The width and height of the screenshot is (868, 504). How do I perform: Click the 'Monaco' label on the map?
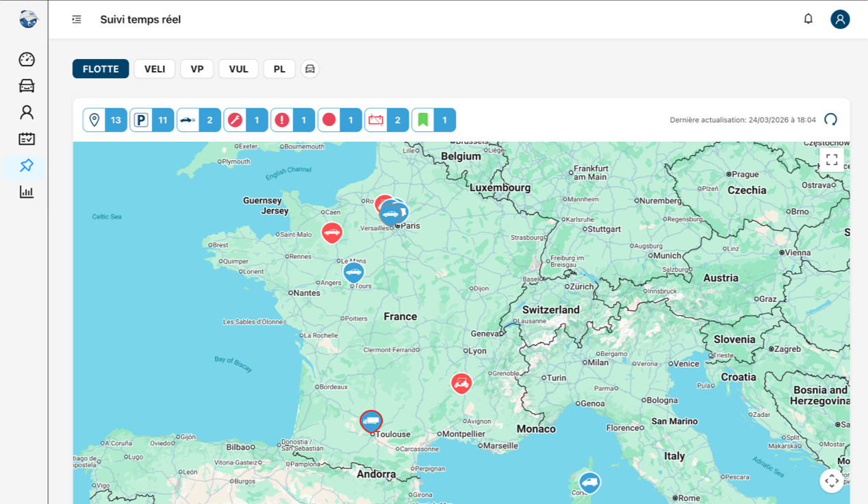tap(536, 429)
